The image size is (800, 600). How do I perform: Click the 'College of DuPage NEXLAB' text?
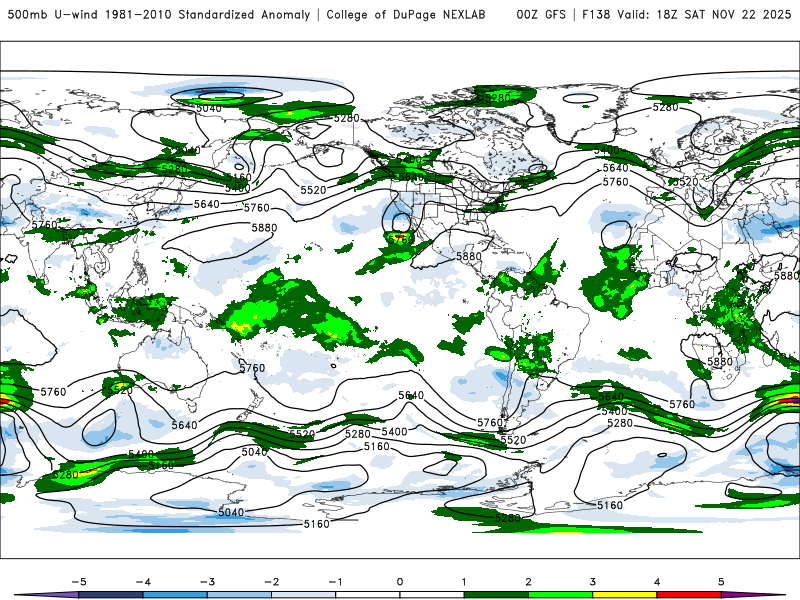pyautogui.click(x=406, y=15)
